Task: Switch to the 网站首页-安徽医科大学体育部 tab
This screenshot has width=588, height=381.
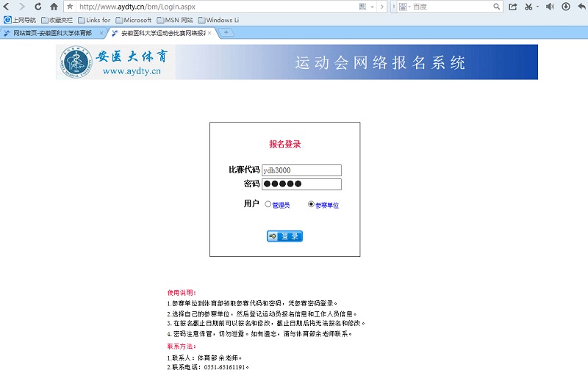Action: (52, 33)
